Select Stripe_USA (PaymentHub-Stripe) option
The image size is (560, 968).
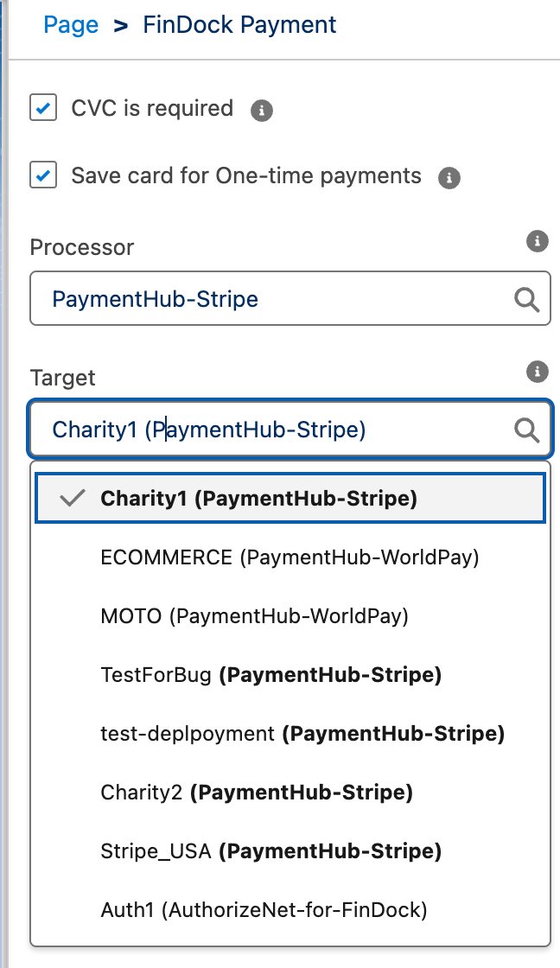click(270, 851)
